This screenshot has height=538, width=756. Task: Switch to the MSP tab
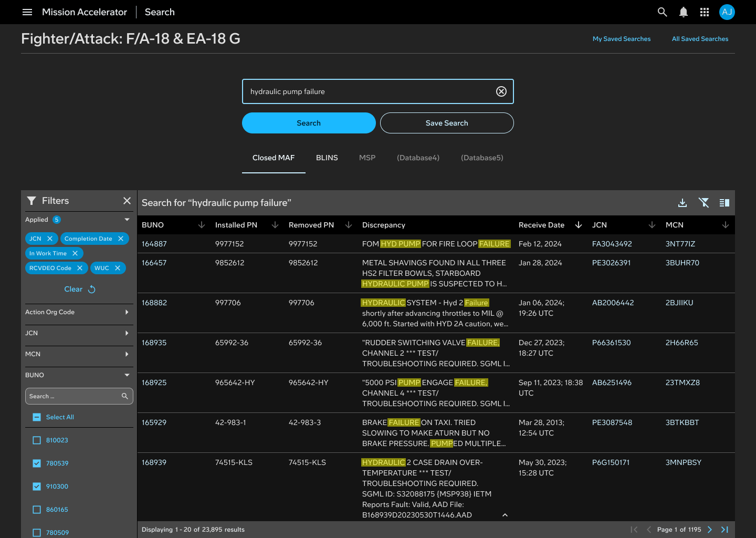pos(367,158)
